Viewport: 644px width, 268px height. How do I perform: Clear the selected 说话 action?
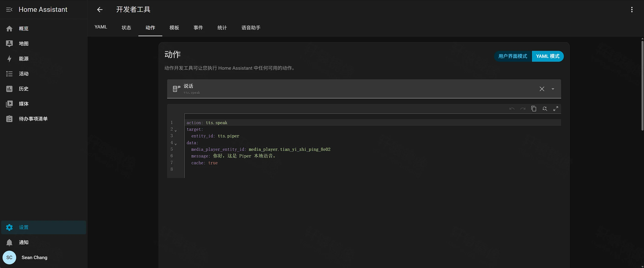(542, 89)
